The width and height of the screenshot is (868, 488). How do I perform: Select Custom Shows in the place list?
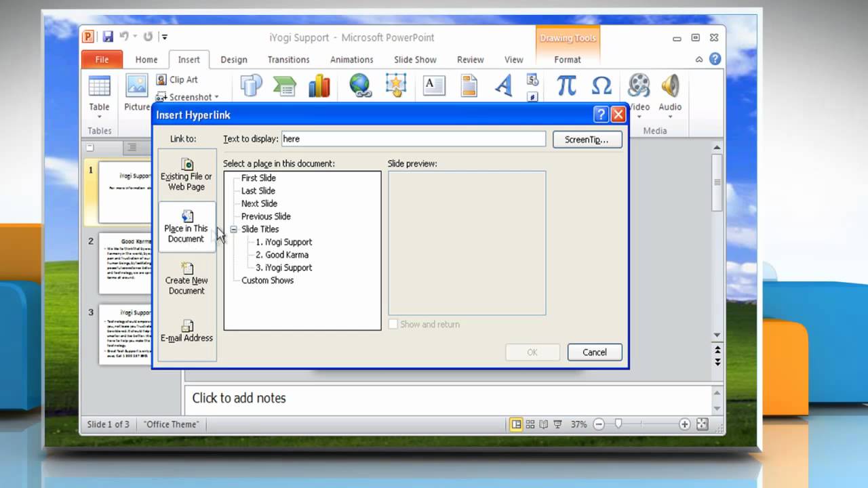click(267, 281)
